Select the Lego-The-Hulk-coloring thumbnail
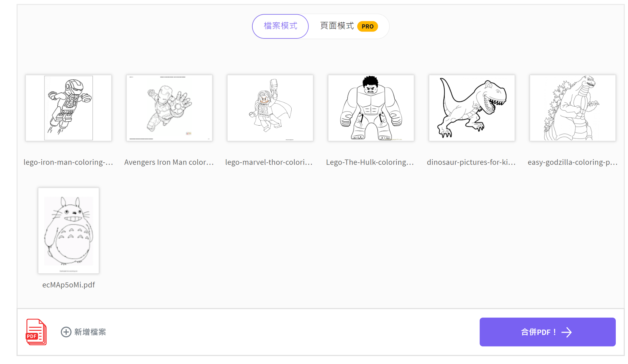The height and width of the screenshot is (364, 628). tap(371, 108)
